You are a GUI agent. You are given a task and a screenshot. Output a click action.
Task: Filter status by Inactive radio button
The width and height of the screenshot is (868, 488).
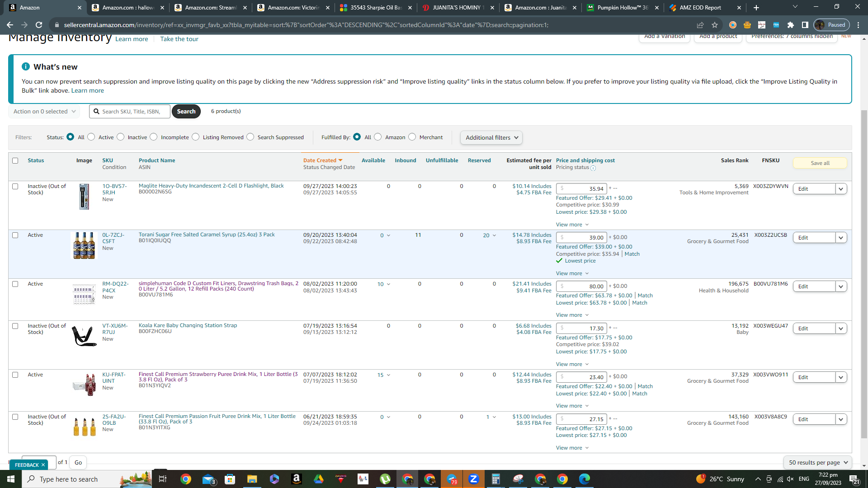pos(121,137)
